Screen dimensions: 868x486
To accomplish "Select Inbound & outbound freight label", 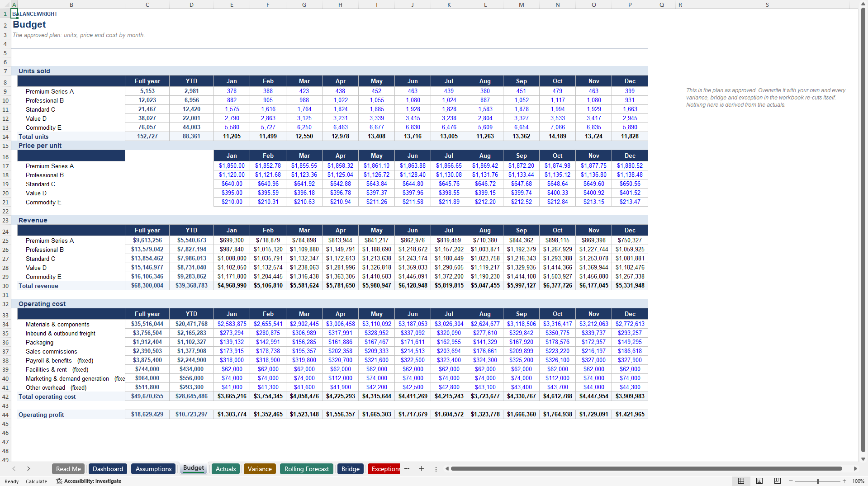I will point(61,333).
